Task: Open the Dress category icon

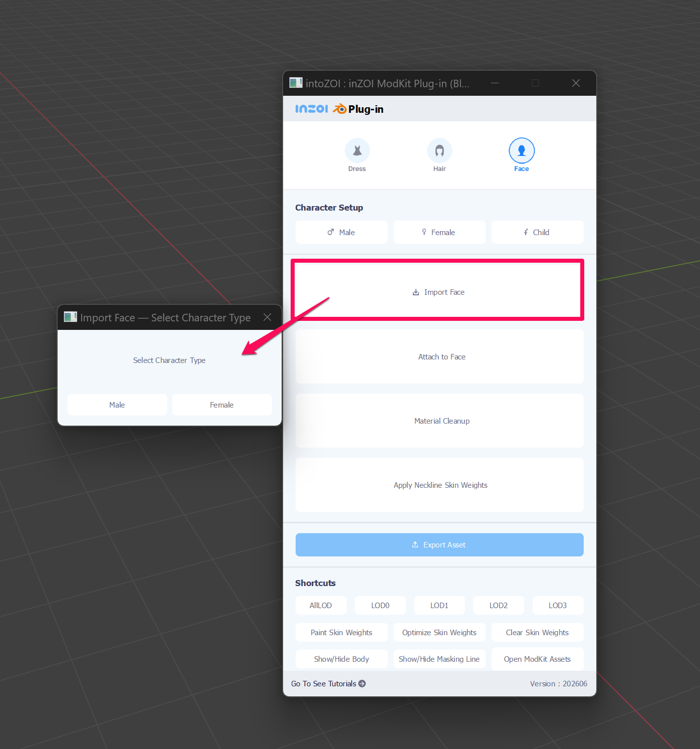Action: coord(357,151)
